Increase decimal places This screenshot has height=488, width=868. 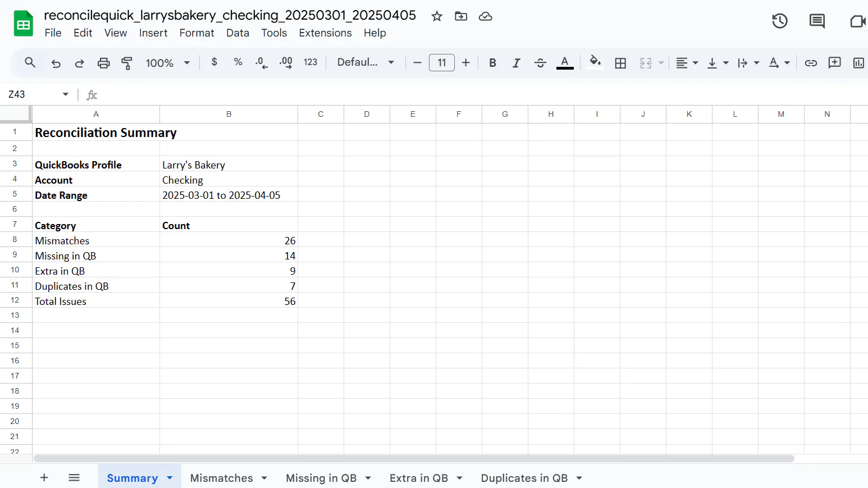point(286,62)
